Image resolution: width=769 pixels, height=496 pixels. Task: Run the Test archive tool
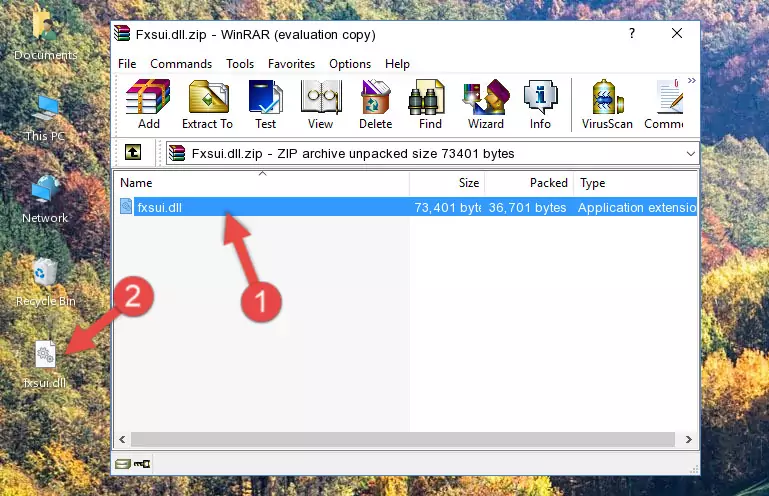point(265,104)
